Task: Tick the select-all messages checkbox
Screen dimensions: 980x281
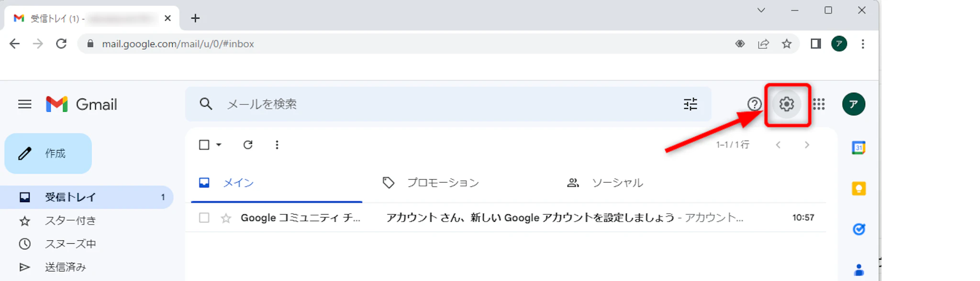Action: [204, 145]
